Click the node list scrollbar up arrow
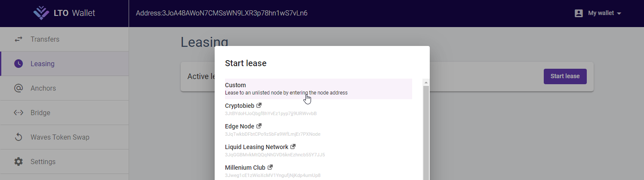The height and width of the screenshot is (180, 644). click(426, 82)
